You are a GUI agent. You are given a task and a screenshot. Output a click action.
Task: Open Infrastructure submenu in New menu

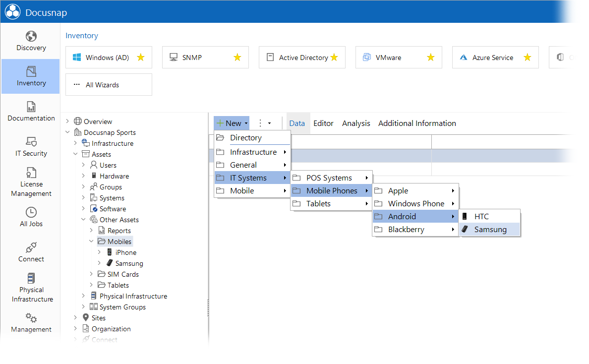click(252, 152)
